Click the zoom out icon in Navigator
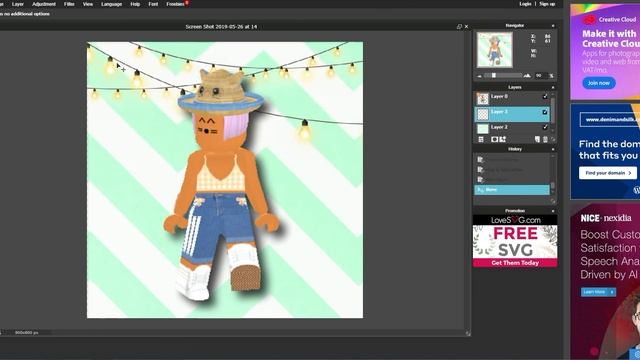This screenshot has height=360, width=640. (x=480, y=76)
